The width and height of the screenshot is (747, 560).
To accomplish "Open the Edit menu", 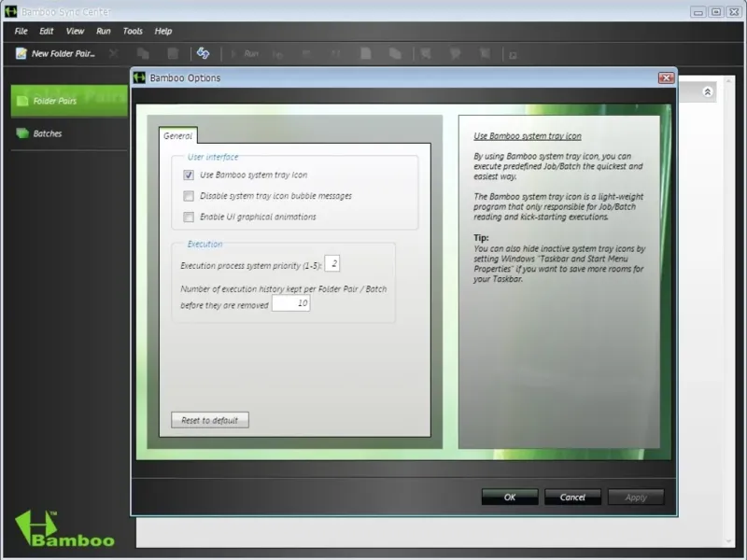I will pos(46,31).
